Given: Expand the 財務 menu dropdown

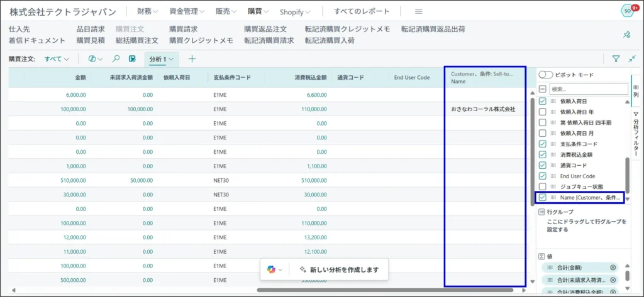Looking at the screenshot, I should click(148, 11).
